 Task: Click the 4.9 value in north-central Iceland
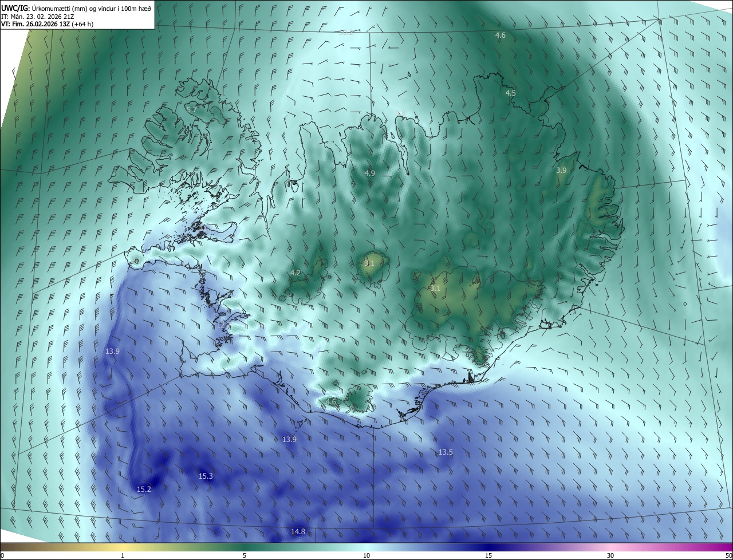(370, 173)
